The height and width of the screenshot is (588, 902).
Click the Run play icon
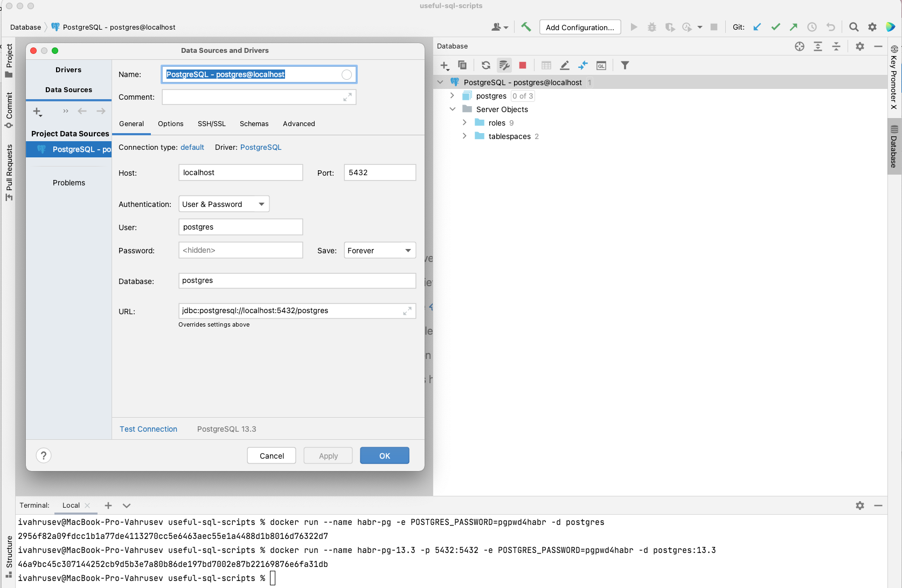click(634, 27)
